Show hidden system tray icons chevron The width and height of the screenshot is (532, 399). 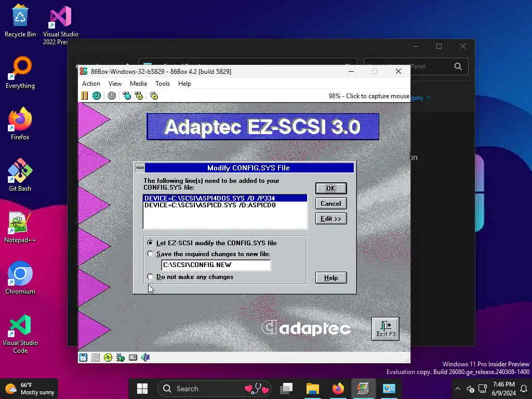click(x=458, y=389)
